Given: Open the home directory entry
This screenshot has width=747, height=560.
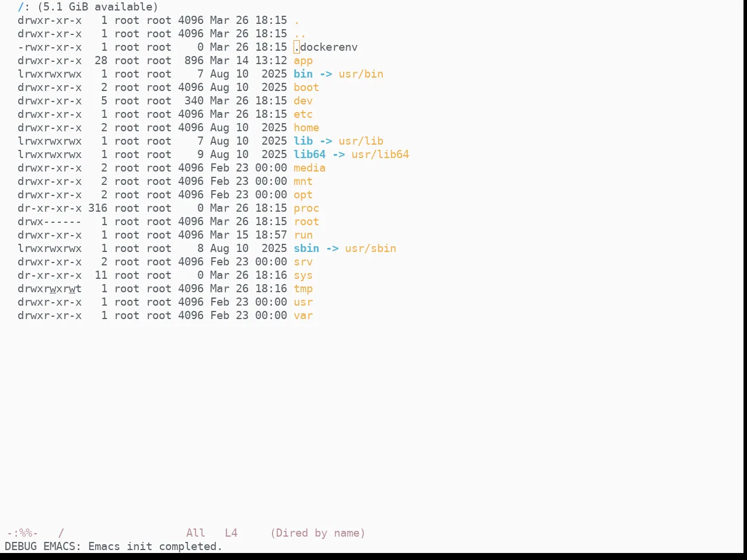Looking at the screenshot, I should (x=306, y=128).
